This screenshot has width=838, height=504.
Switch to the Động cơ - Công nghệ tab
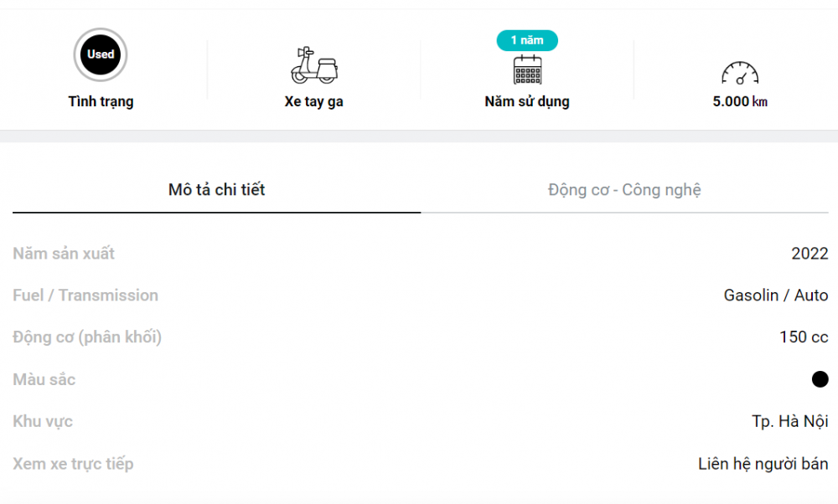[x=624, y=189]
